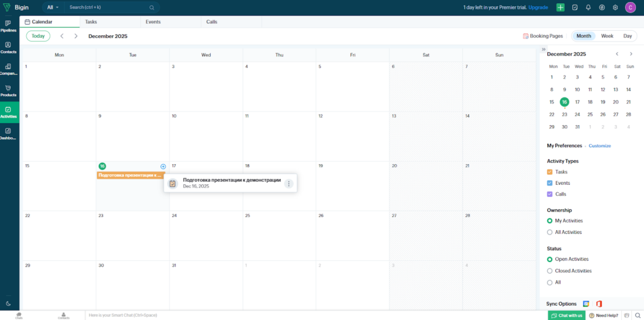Mini calendar previous month arrow
Viewport: 644px width, 320px height.
(617, 54)
